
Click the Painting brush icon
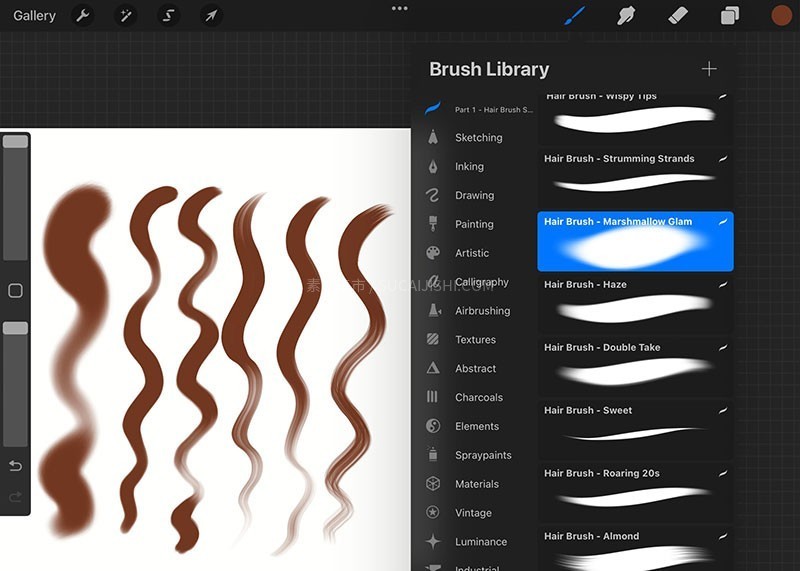pos(433,224)
